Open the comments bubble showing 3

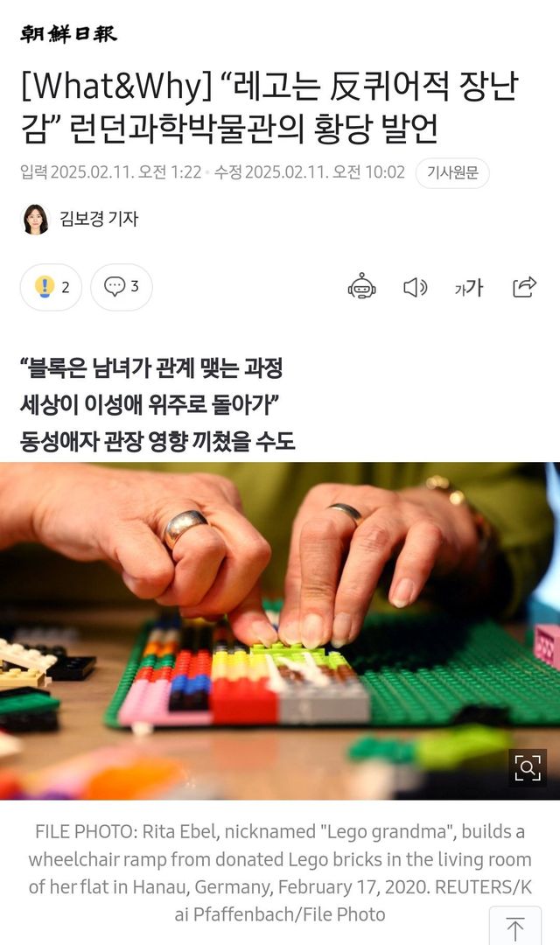122,287
